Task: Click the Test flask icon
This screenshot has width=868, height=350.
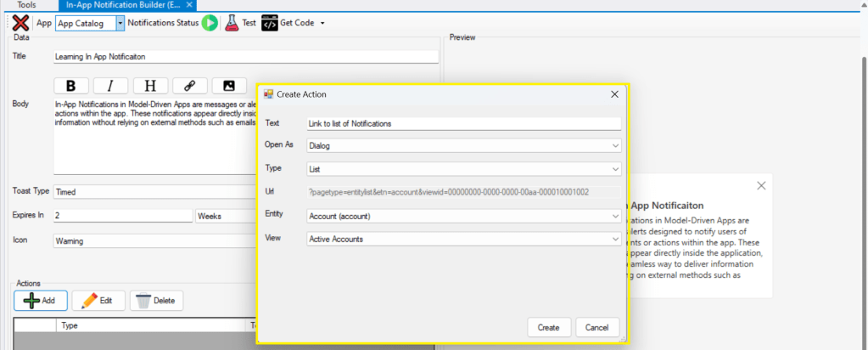Action: click(x=232, y=23)
